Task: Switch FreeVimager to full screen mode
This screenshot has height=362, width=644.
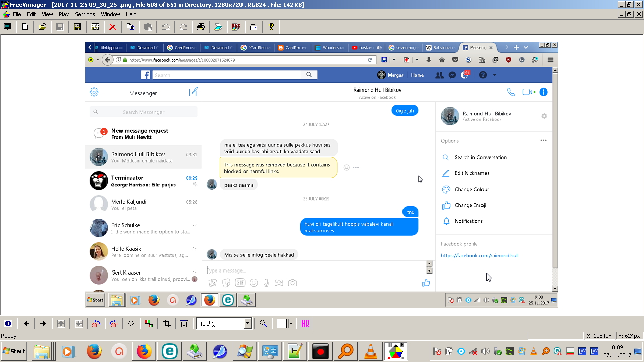Action: pos(7,27)
